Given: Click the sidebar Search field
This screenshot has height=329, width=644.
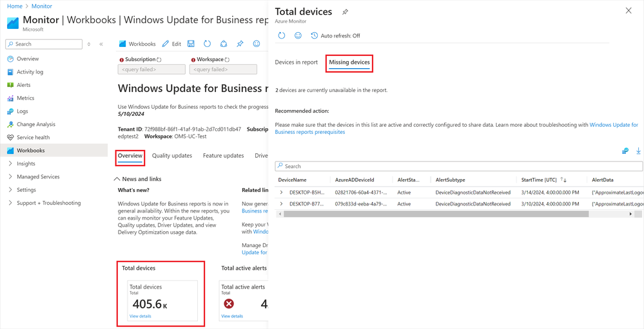Looking at the screenshot, I should click(x=44, y=44).
